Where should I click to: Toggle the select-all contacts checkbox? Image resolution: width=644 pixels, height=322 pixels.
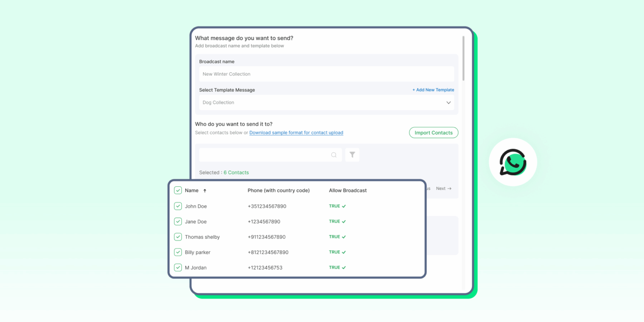point(178,190)
